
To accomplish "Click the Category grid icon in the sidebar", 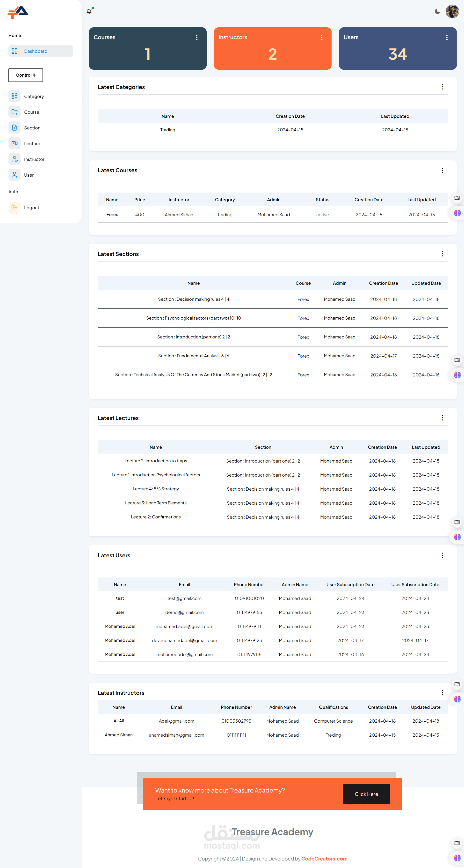I will click(14, 96).
